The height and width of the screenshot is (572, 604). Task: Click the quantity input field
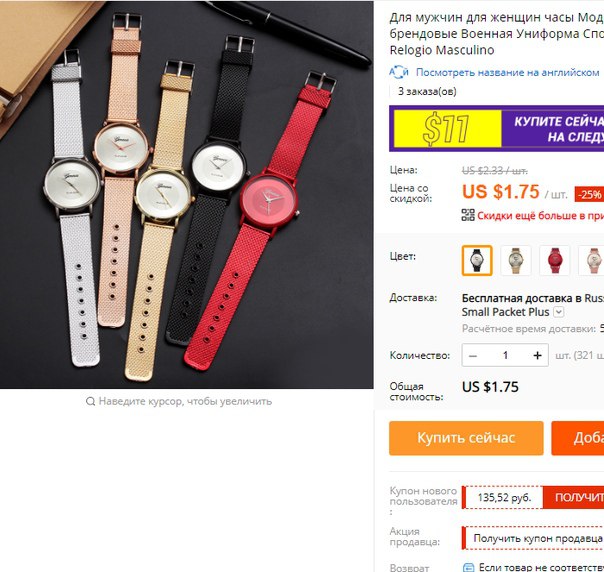pos(505,355)
